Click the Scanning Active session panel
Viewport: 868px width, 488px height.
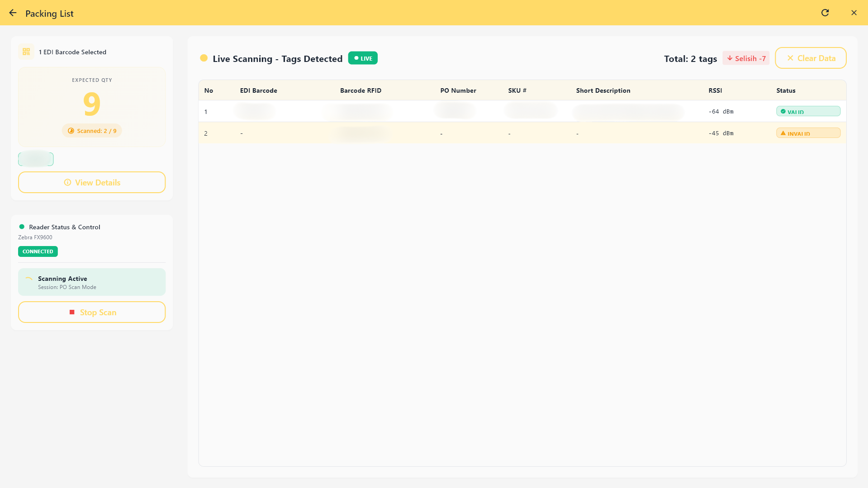pos(92,282)
